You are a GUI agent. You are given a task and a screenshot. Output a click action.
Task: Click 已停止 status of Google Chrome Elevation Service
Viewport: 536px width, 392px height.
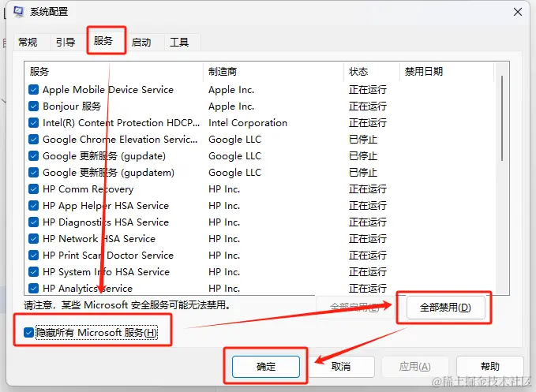coord(363,140)
